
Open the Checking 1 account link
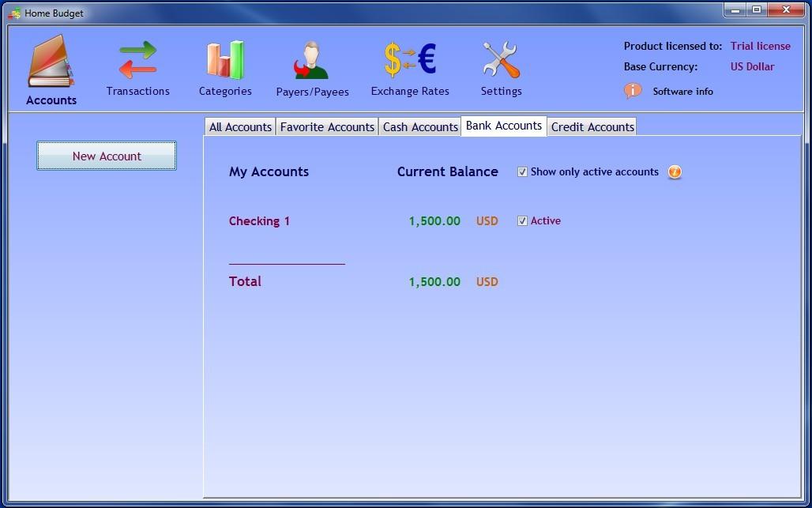[x=259, y=221]
